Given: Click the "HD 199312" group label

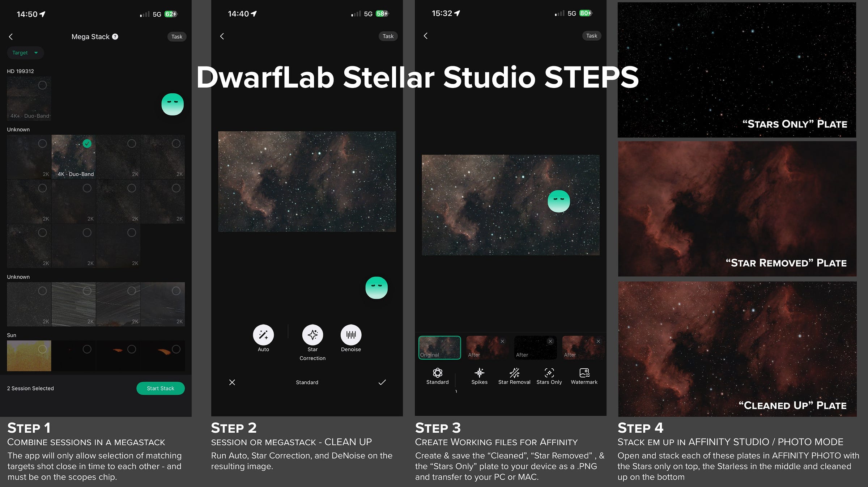Looking at the screenshot, I should coord(21,71).
